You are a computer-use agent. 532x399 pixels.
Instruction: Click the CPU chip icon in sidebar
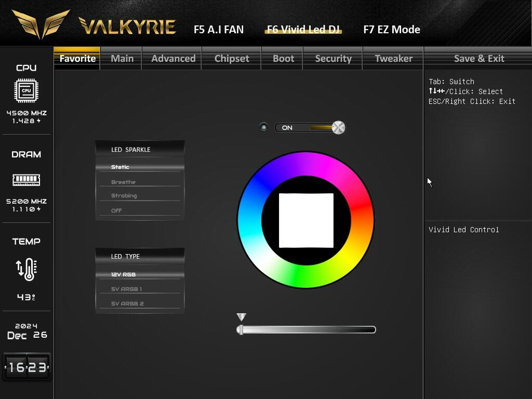tap(26, 91)
